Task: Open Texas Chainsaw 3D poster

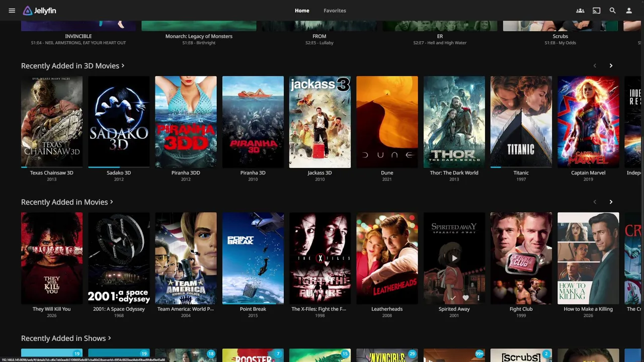Action: (52, 122)
